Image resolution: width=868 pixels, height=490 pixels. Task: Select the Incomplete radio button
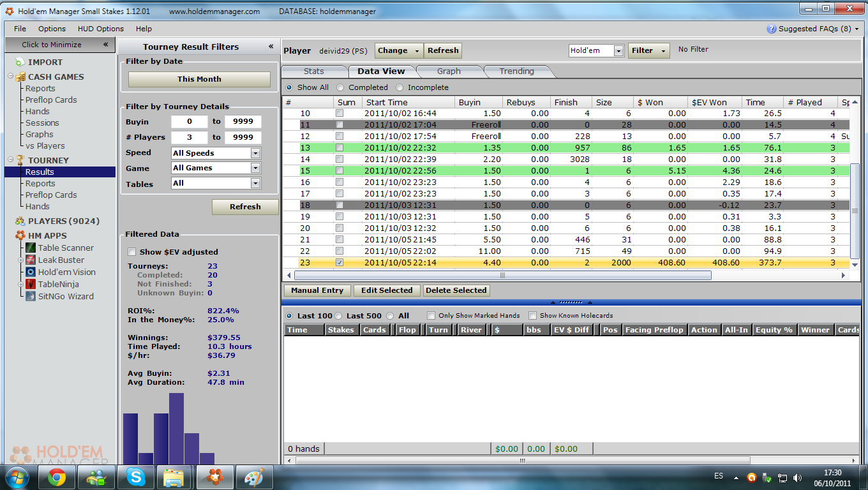point(400,87)
